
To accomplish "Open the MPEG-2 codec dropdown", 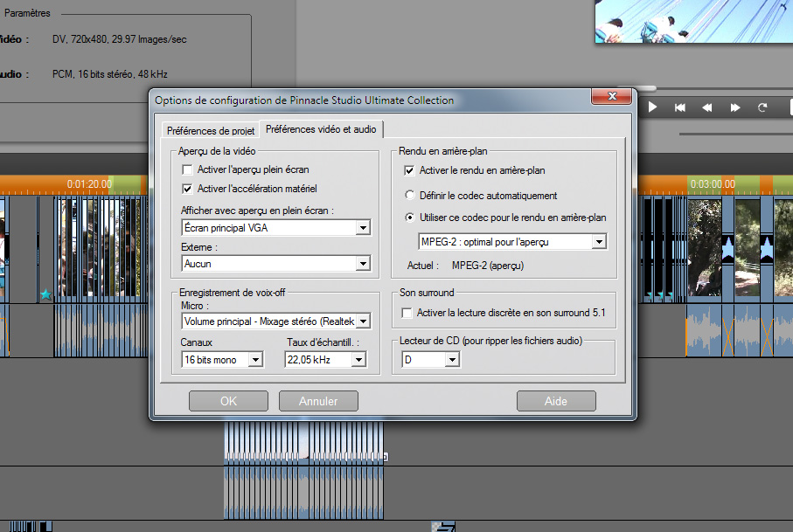I will tap(512, 241).
